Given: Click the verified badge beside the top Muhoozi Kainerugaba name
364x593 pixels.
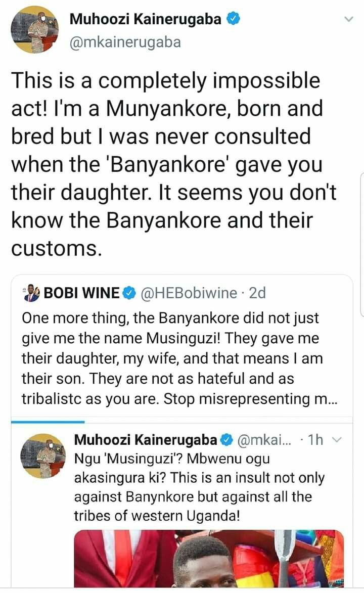Looking at the screenshot, I should pyautogui.click(x=233, y=19).
